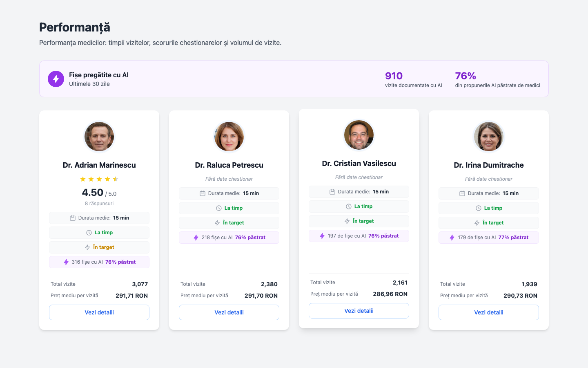Image resolution: width=588 pixels, height=368 pixels.
Task: Click the '8 răspunsuri' responses count
Action: pos(99,204)
